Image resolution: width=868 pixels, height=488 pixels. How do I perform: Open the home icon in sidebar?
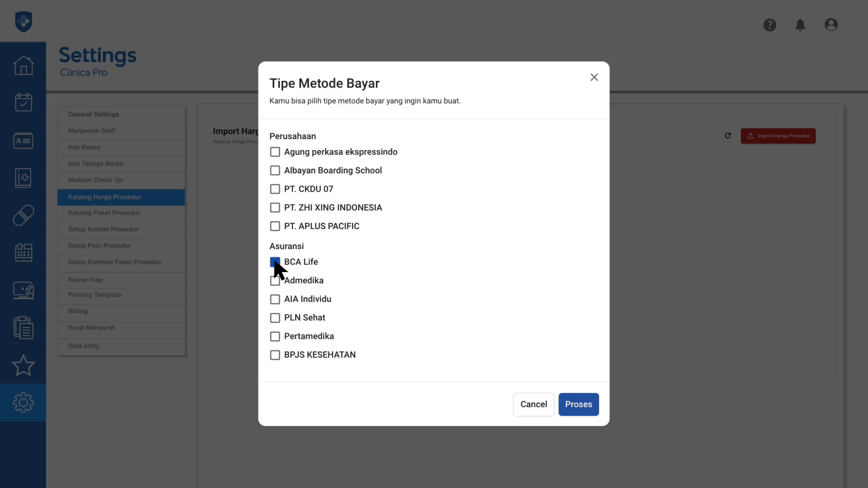coord(23,66)
